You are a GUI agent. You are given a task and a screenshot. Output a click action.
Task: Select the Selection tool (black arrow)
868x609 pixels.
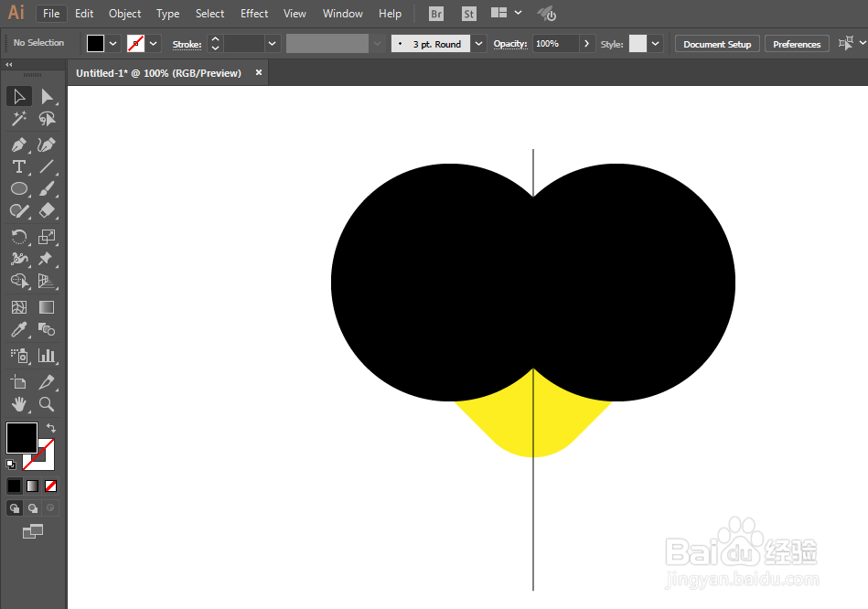pyautogui.click(x=19, y=96)
